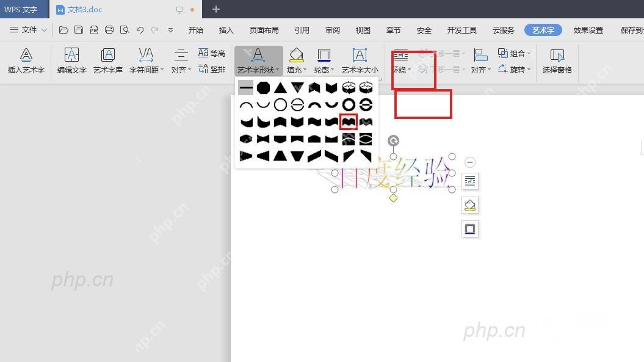The image size is (644, 362).
Task: Open the Review (审阅) tab
Action: click(332, 30)
